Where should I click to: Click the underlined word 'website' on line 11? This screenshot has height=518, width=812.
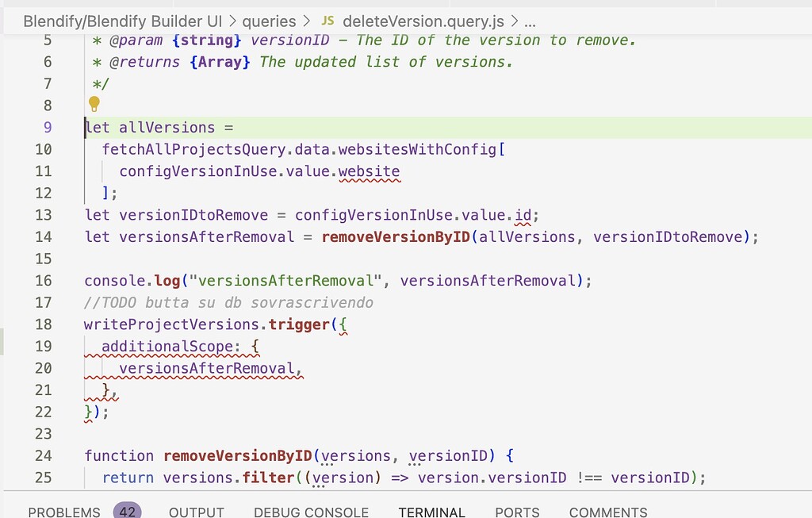[x=369, y=171]
